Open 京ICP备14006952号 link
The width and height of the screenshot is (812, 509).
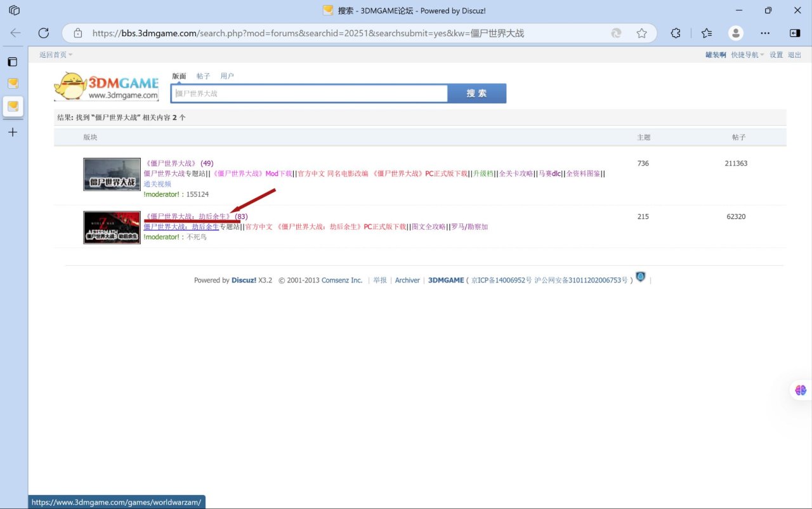[501, 280]
